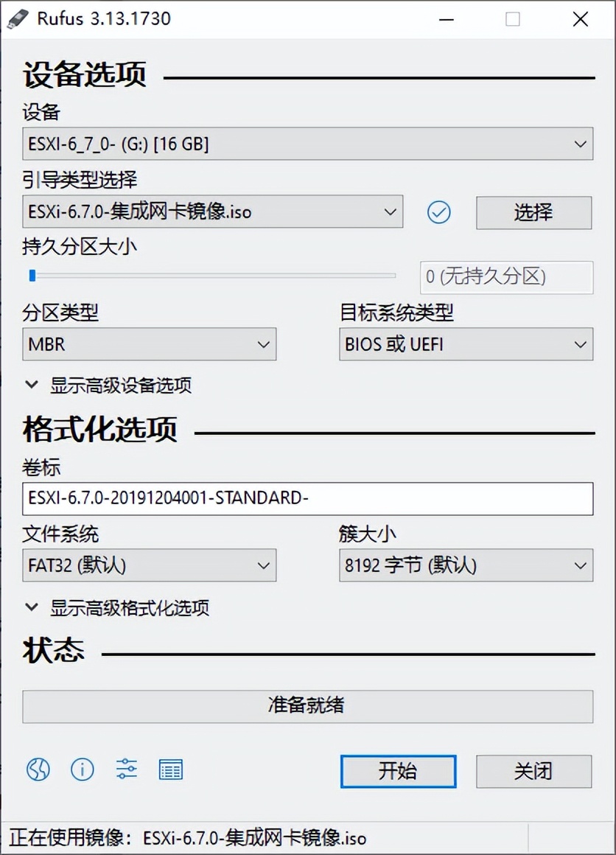Screen dimensions: 616x855
Task: Open the language selection globe icon
Action: 38,769
